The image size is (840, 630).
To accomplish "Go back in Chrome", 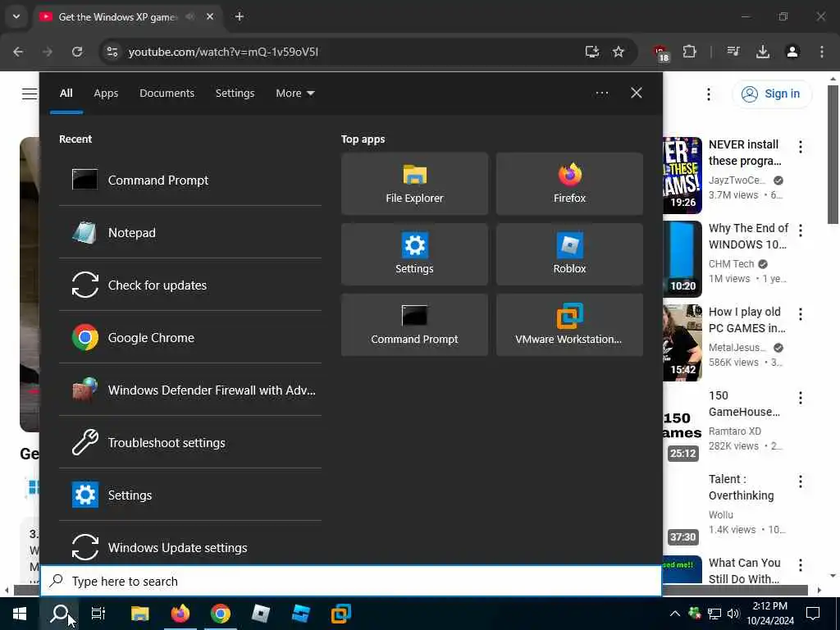I will click(18, 52).
